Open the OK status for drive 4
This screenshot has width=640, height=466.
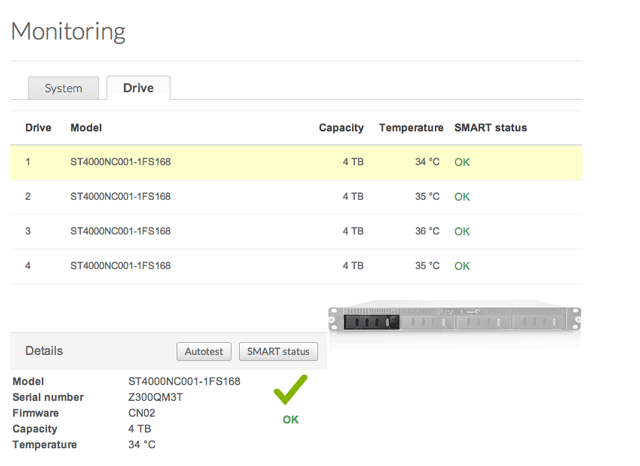pyautogui.click(x=462, y=266)
